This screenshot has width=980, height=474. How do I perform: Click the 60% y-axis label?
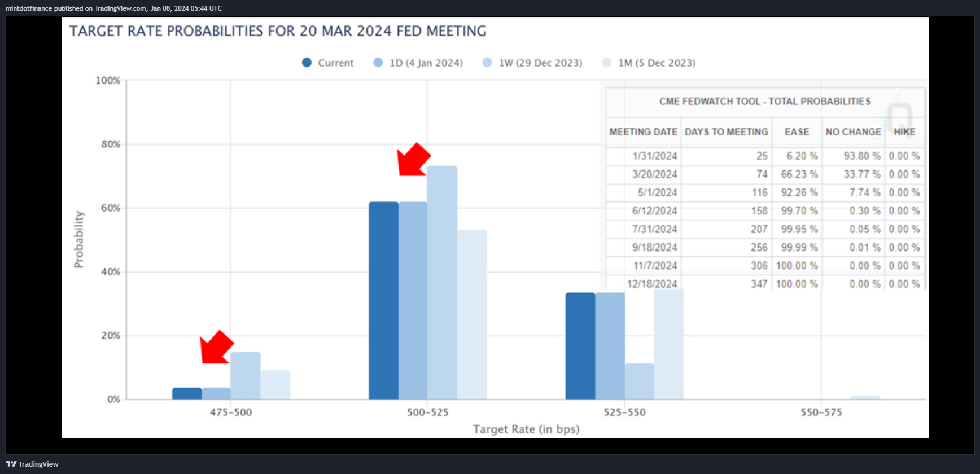click(111, 208)
